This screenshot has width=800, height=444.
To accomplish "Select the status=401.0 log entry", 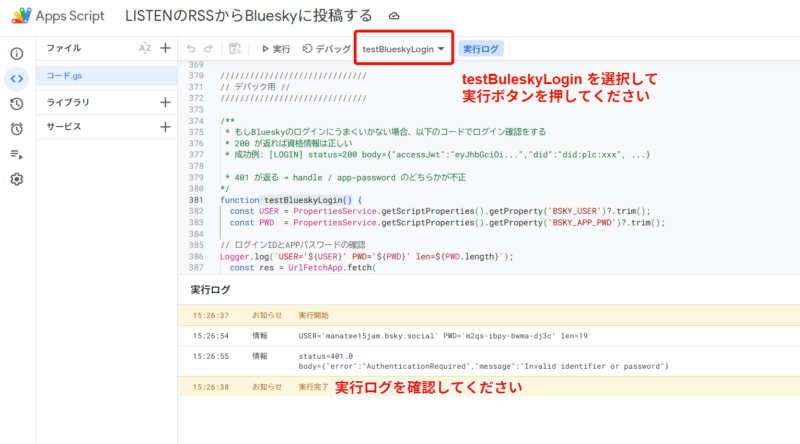I will point(489,361).
